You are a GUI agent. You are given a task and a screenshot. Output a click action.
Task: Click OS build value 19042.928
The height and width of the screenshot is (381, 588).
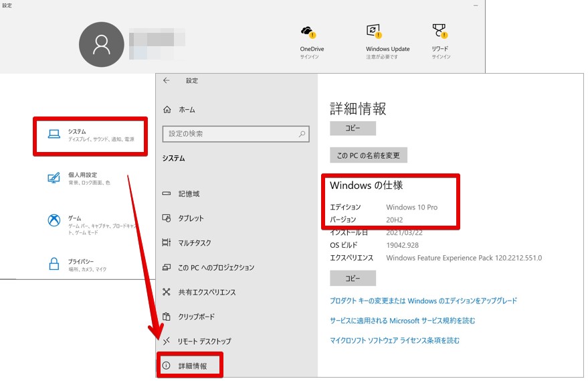coord(403,245)
